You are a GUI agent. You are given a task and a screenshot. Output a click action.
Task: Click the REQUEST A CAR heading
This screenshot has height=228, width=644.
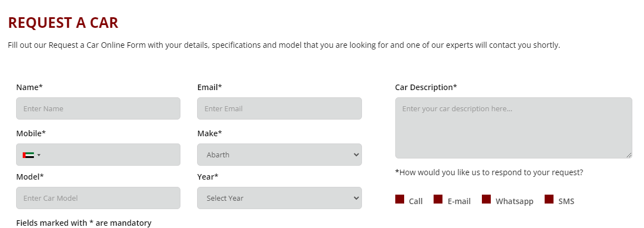point(63,23)
